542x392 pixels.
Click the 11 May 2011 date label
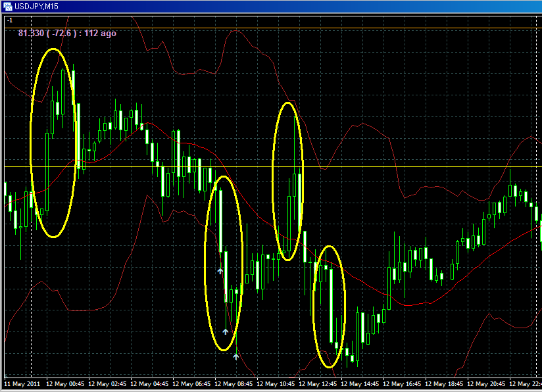point(22,383)
